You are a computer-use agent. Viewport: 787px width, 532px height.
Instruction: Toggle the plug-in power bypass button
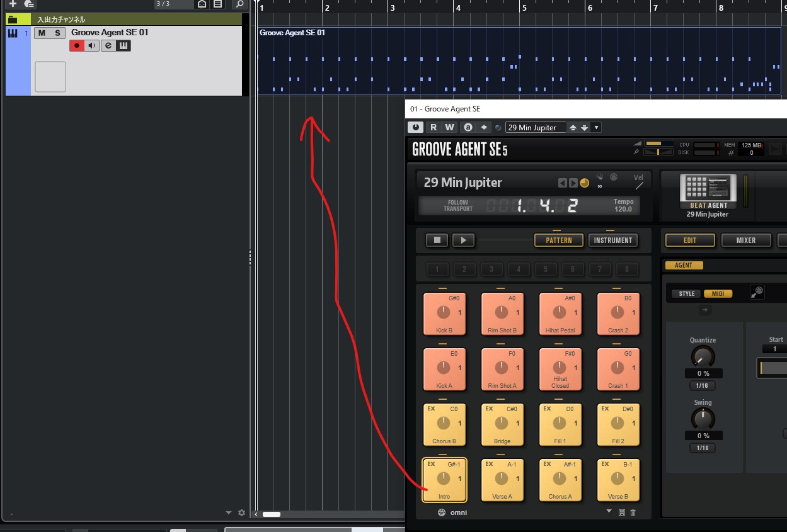(x=415, y=127)
